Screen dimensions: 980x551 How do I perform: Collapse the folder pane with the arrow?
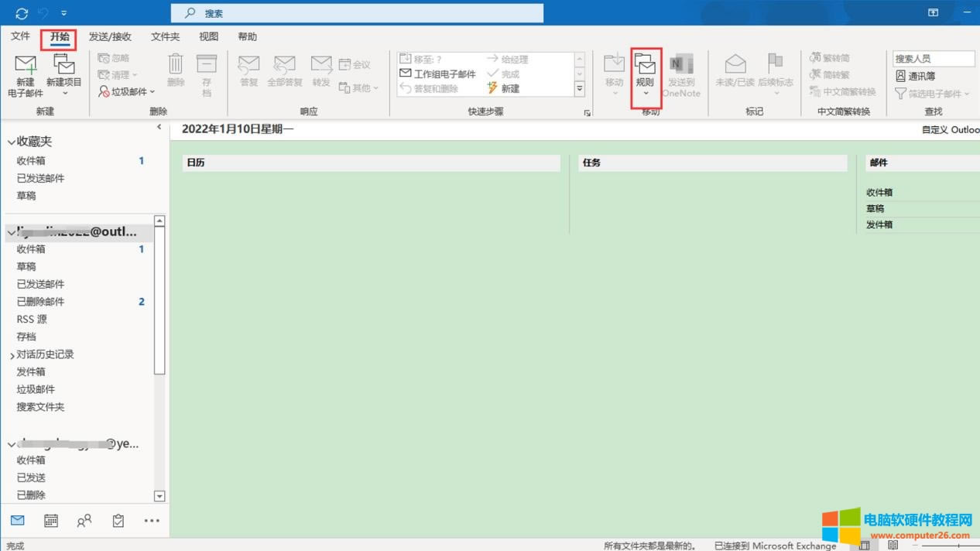tap(159, 127)
